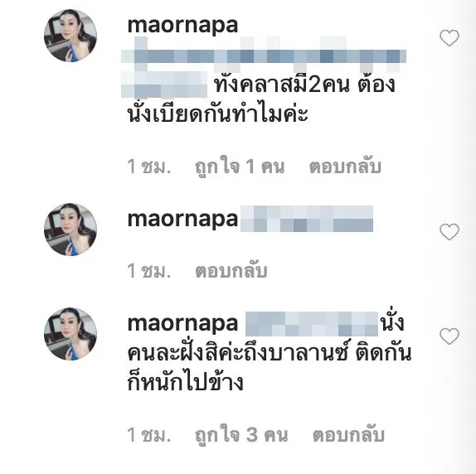The height and width of the screenshot is (474, 476).
Task: Reply (ตอบกลับ) to the comment without a like count
Action: [231, 270]
